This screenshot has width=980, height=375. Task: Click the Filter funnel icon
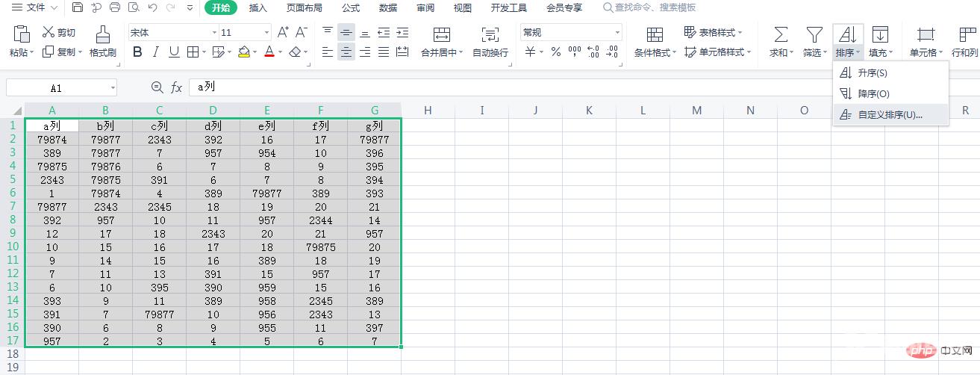click(x=814, y=34)
